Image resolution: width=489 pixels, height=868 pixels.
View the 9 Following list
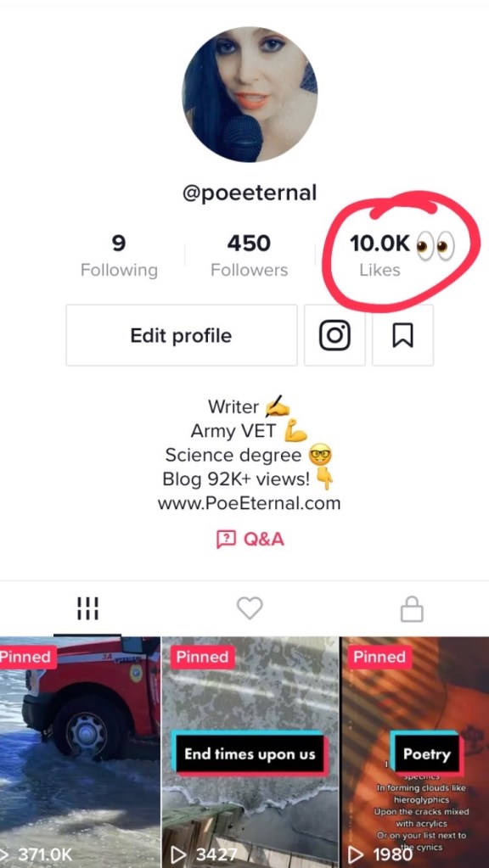tap(119, 255)
